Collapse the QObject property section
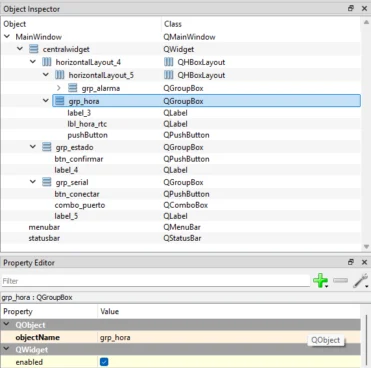This screenshot has height=368, width=371. click(x=6, y=324)
